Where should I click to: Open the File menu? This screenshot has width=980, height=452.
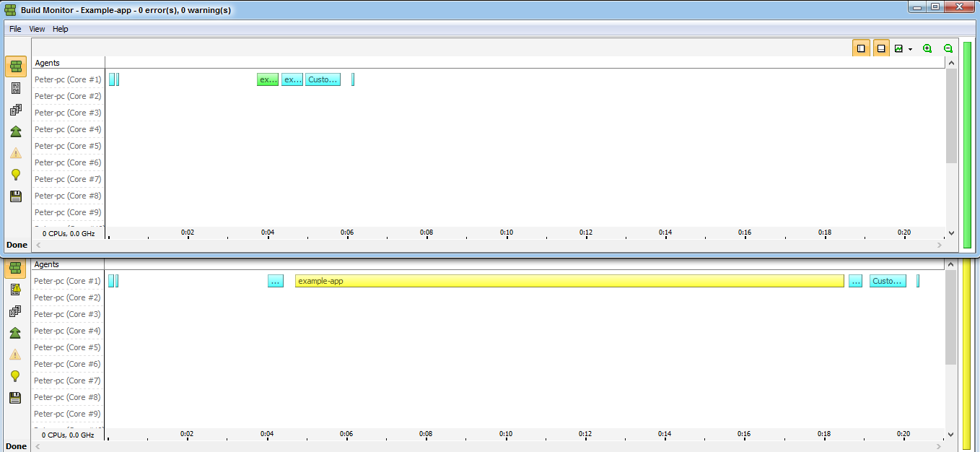point(15,29)
